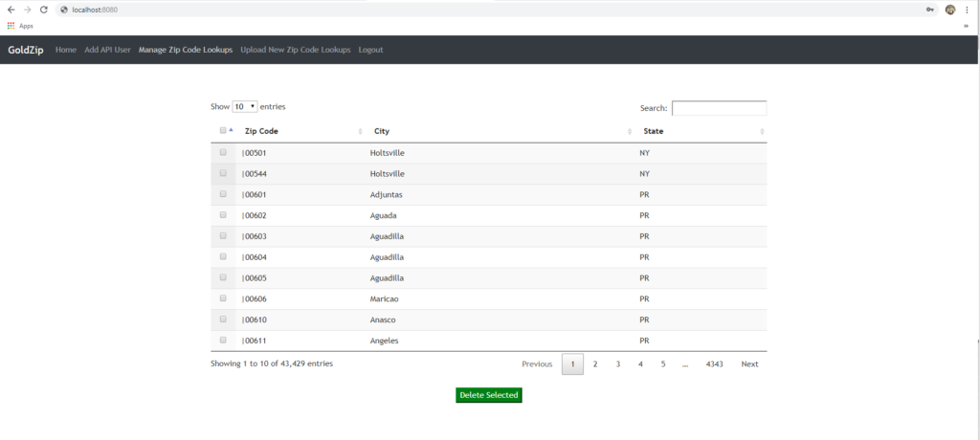This screenshot has width=980, height=440.
Task: Select the checkbox for Maricao row
Action: (x=223, y=298)
